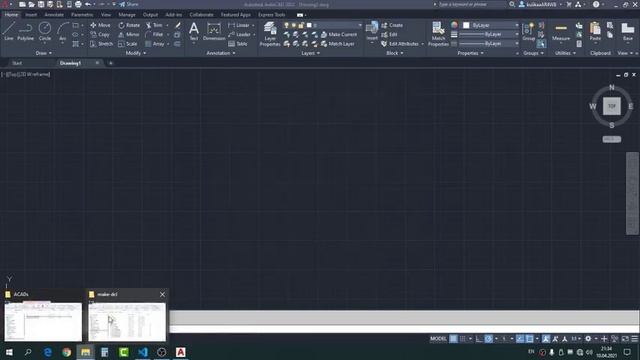Screen dimensions: 640x360
Task: Click the Plot printer icon in quick access toolbar
Action: (x=78, y=4)
